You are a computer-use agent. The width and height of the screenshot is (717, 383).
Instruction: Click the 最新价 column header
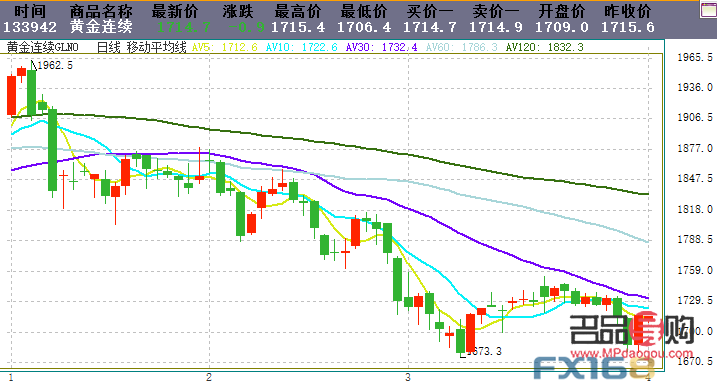click(x=175, y=11)
